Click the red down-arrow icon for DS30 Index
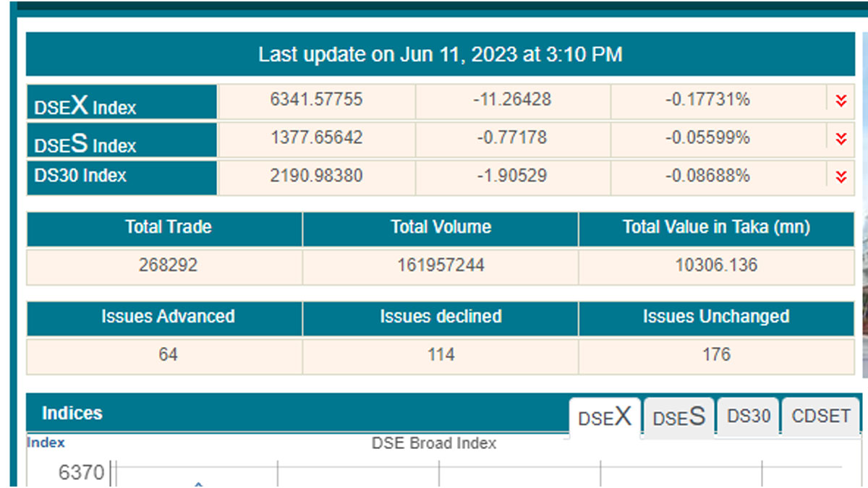This screenshot has height=488, width=868. (841, 176)
